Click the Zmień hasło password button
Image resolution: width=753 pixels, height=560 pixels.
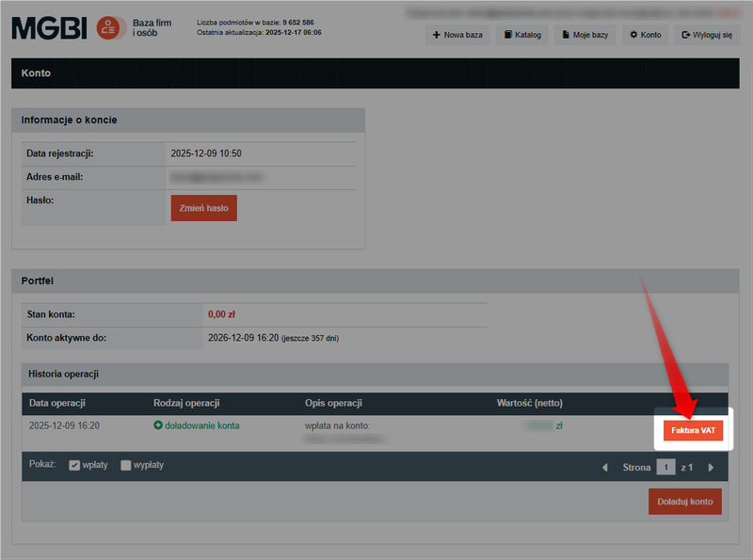click(203, 208)
